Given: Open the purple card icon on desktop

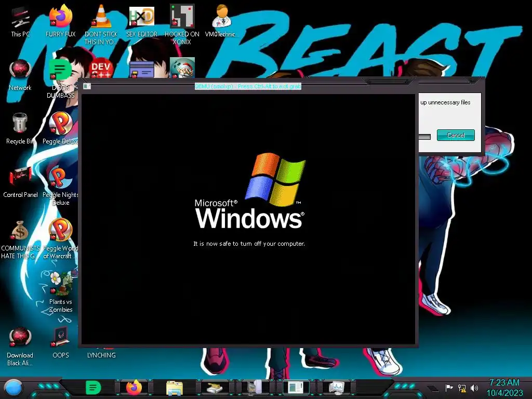Looking at the screenshot, I should pyautogui.click(x=141, y=69).
